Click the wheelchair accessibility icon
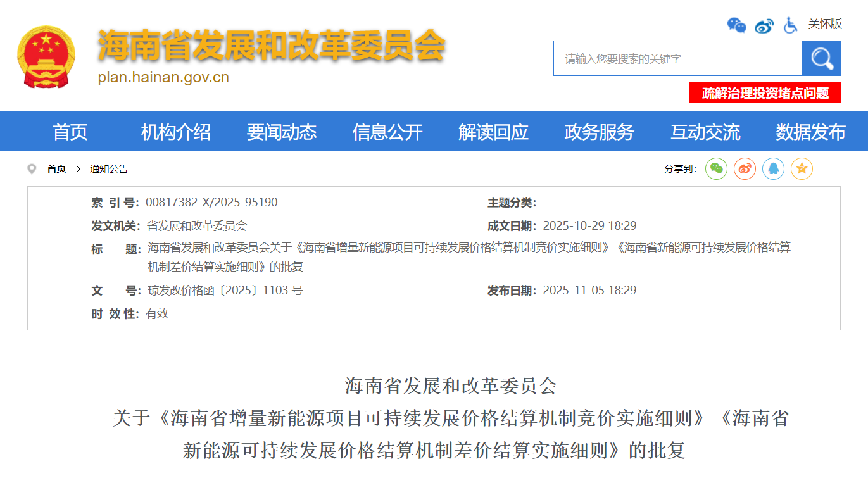This screenshot has height=502, width=868. click(x=790, y=25)
